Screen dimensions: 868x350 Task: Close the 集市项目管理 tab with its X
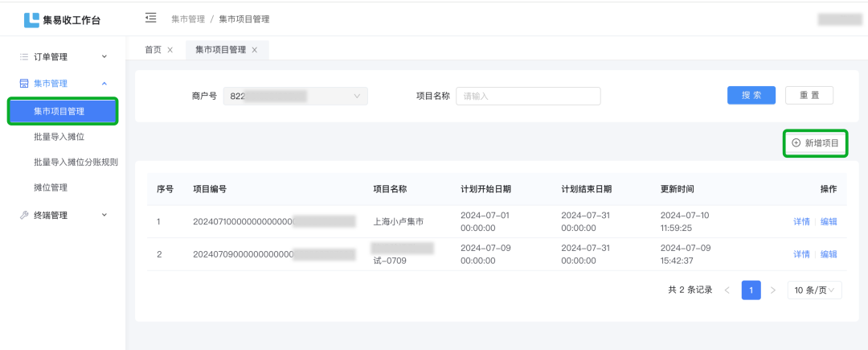255,50
